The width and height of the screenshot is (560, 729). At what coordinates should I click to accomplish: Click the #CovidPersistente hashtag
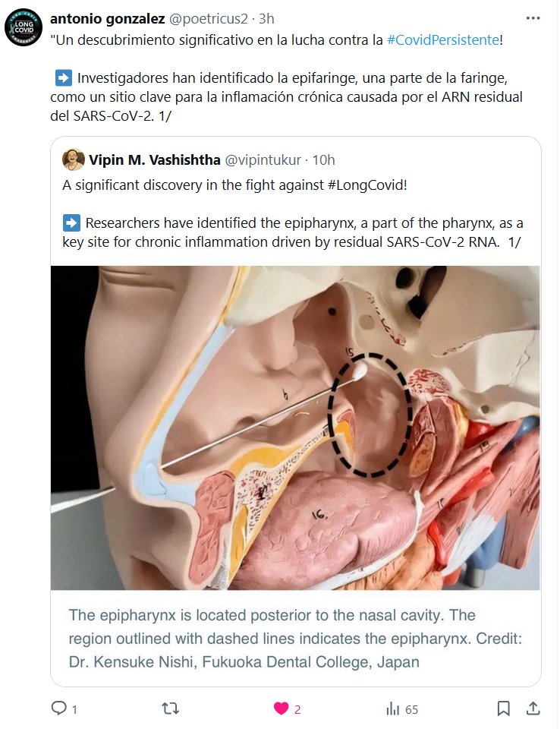pyautogui.click(x=443, y=40)
